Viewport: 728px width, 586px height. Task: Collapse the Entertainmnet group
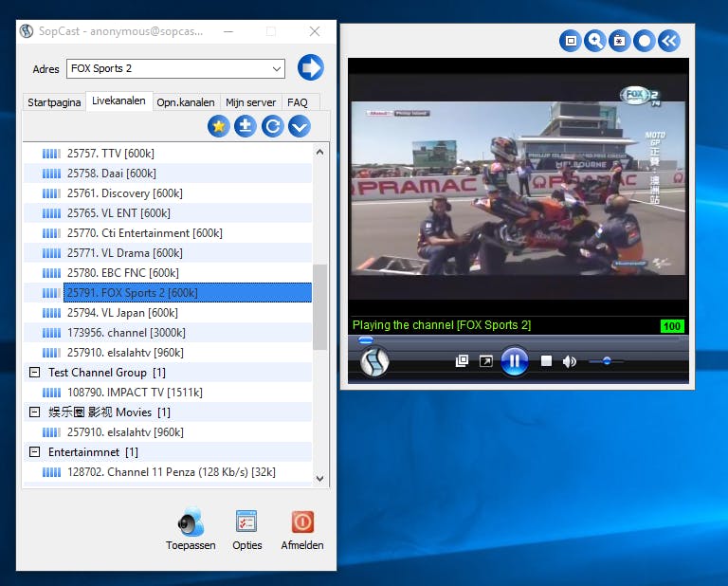tap(34, 451)
